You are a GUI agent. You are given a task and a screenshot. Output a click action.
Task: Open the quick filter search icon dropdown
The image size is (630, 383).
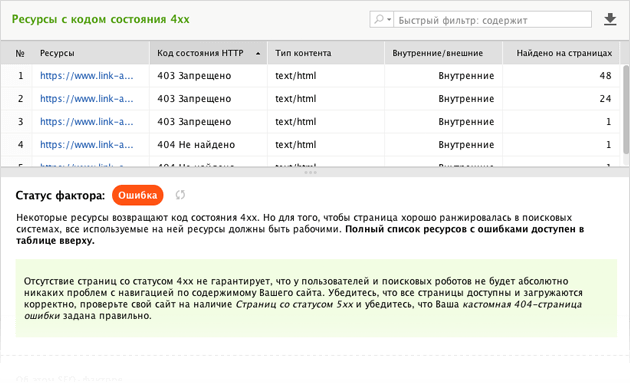coord(382,19)
